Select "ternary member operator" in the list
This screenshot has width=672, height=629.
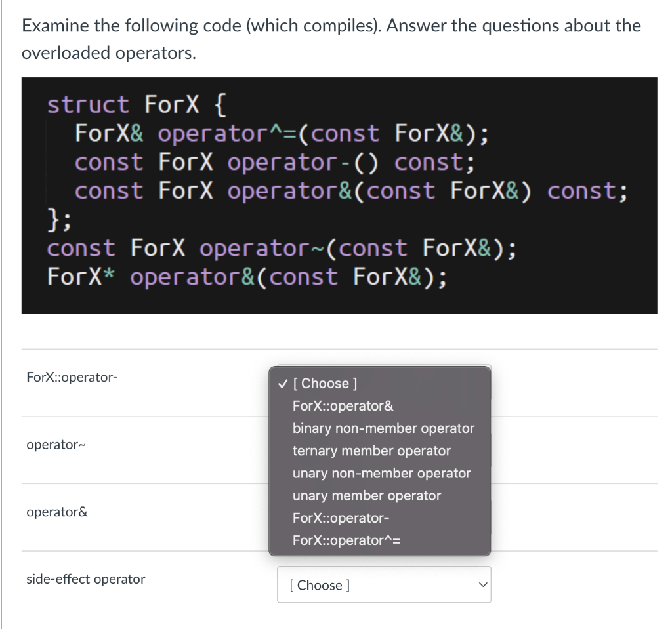(372, 451)
